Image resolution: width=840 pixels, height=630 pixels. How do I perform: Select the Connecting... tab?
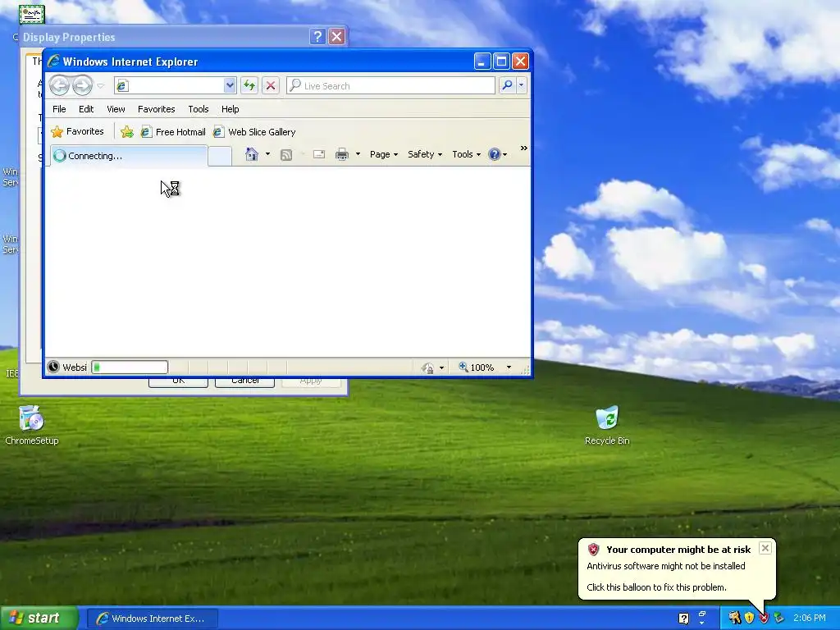(129, 156)
